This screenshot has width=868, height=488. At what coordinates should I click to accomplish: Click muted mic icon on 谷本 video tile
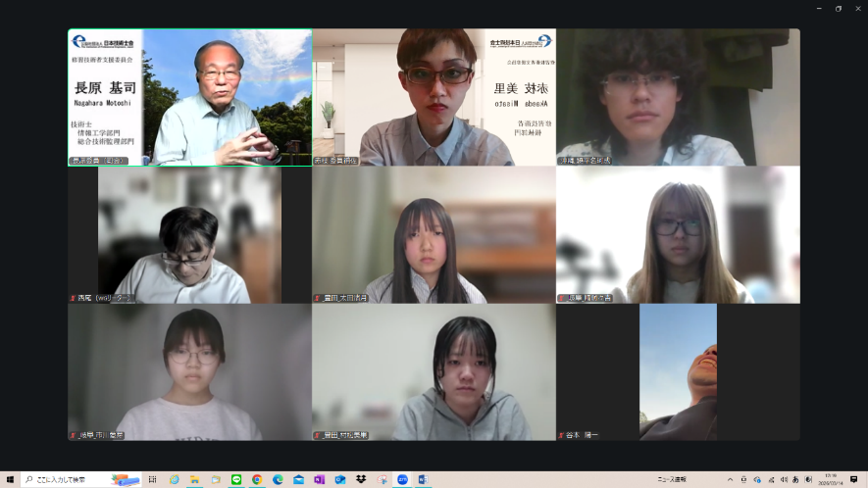tap(561, 435)
